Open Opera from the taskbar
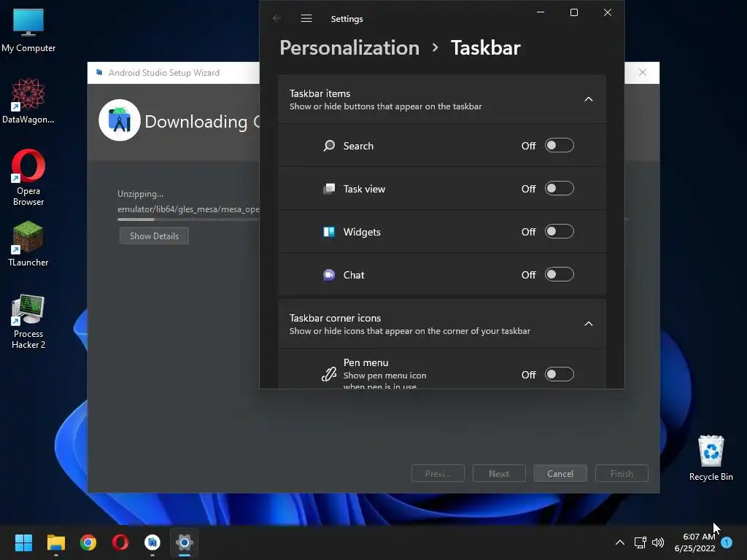This screenshot has height=560, width=747. pyautogui.click(x=120, y=542)
